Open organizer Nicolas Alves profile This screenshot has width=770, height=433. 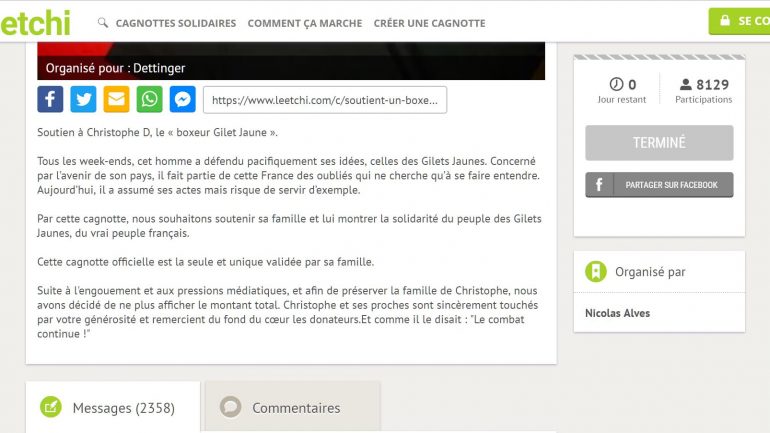pyautogui.click(x=617, y=313)
